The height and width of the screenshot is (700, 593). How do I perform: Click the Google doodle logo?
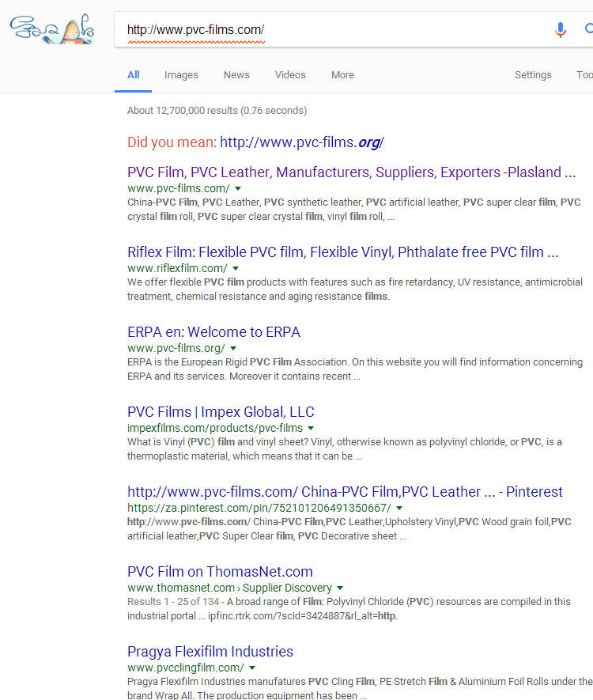52,29
